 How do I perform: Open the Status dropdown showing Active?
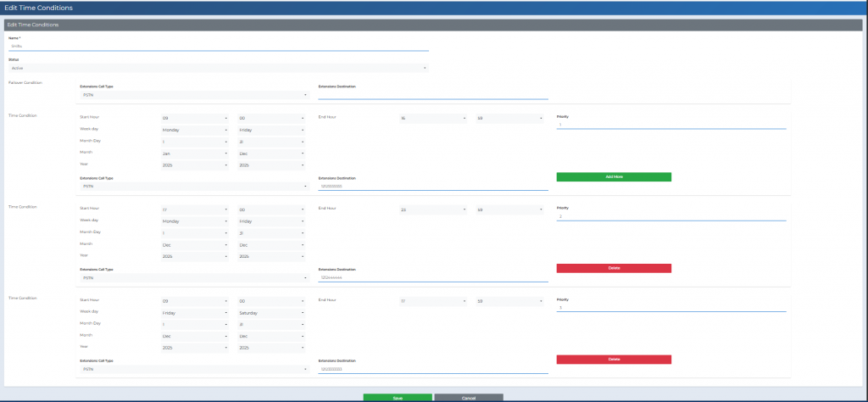point(219,68)
